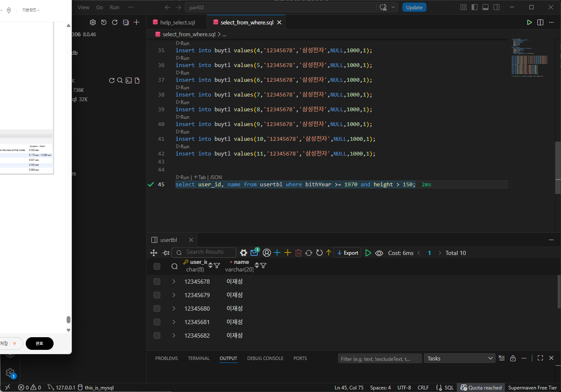
Task: Expand row 12345679 chevron
Action: 174,295
